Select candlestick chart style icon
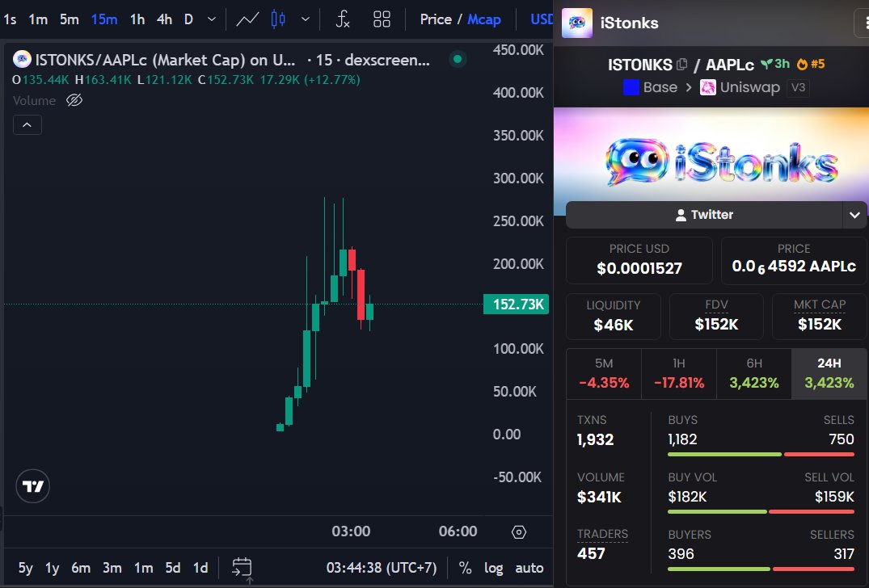869x588 pixels. tap(278, 19)
